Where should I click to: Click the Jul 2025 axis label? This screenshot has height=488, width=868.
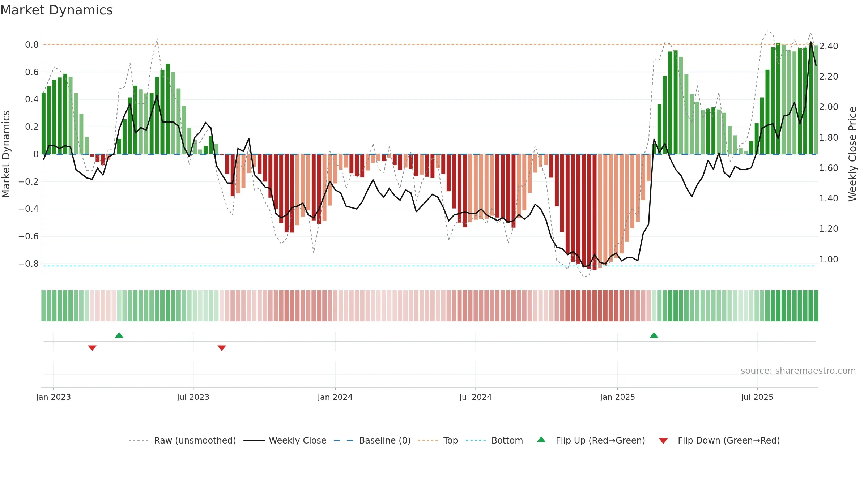(757, 397)
